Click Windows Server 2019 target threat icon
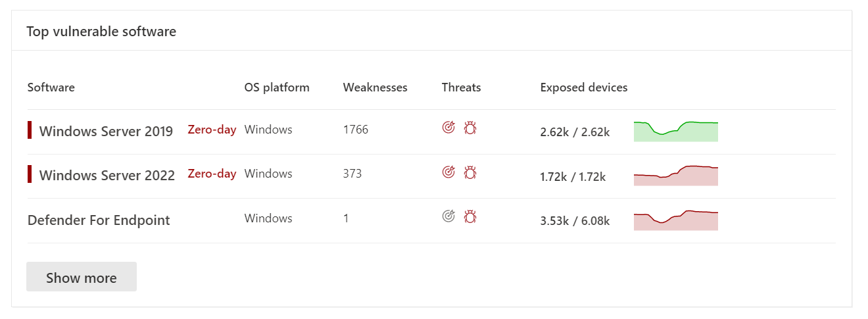868x319 pixels. pos(448,128)
